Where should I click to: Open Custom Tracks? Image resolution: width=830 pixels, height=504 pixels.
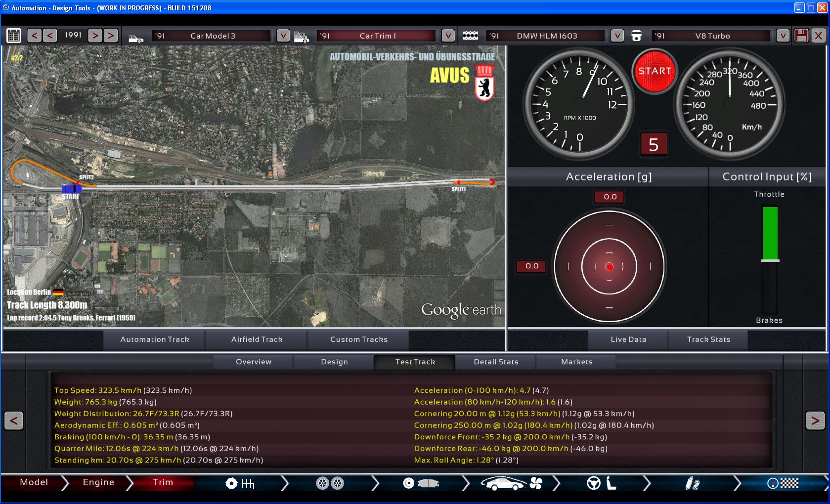click(x=359, y=339)
